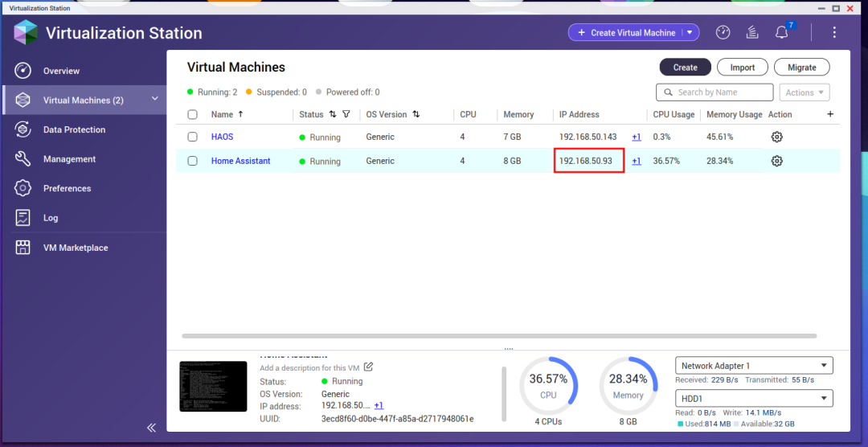The height and width of the screenshot is (447, 868).
Task: Open the Status column filter icon
Action: click(346, 114)
